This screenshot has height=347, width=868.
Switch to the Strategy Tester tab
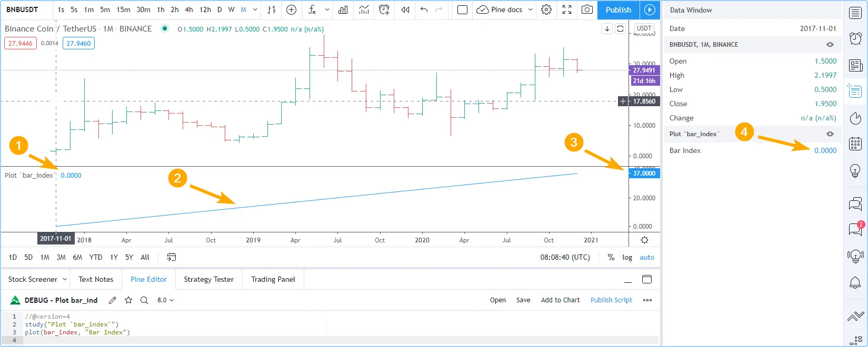(x=208, y=279)
